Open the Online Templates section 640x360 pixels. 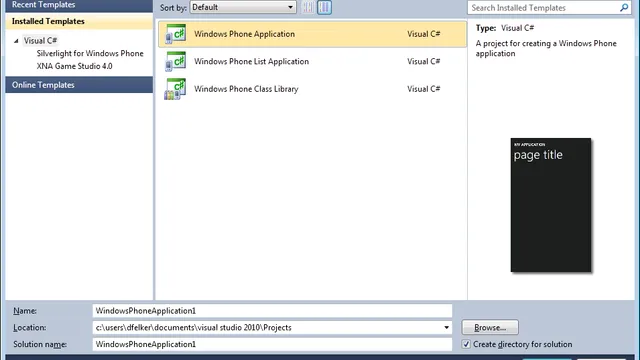(79, 85)
